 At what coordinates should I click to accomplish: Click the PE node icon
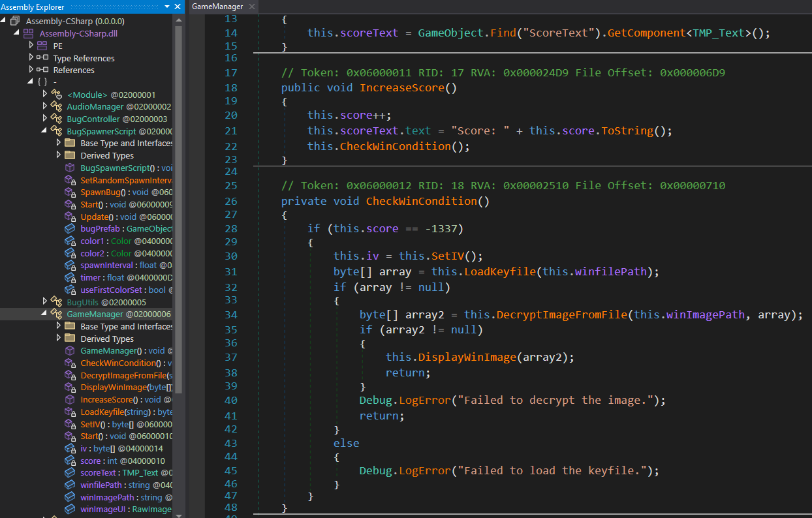pyautogui.click(x=42, y=46)
